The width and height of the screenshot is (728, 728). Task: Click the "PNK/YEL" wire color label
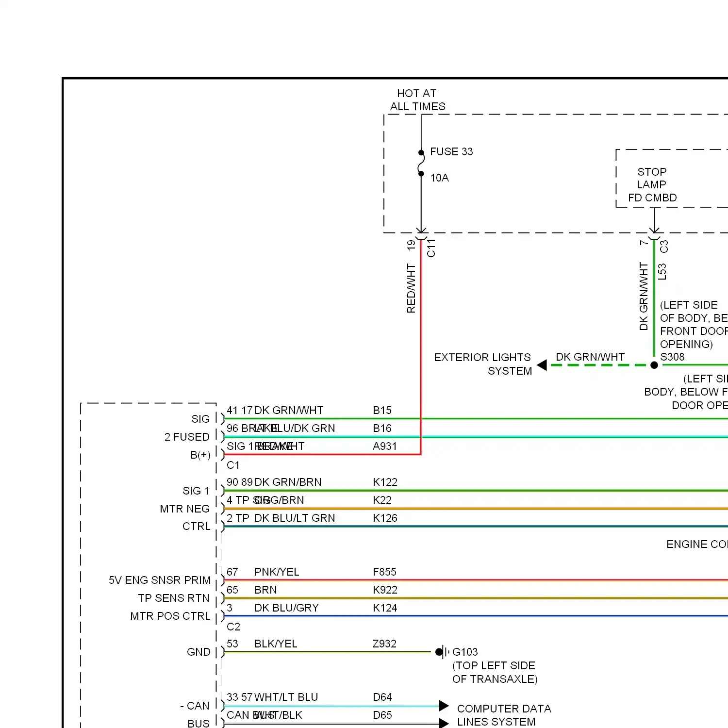pos(277,572)
